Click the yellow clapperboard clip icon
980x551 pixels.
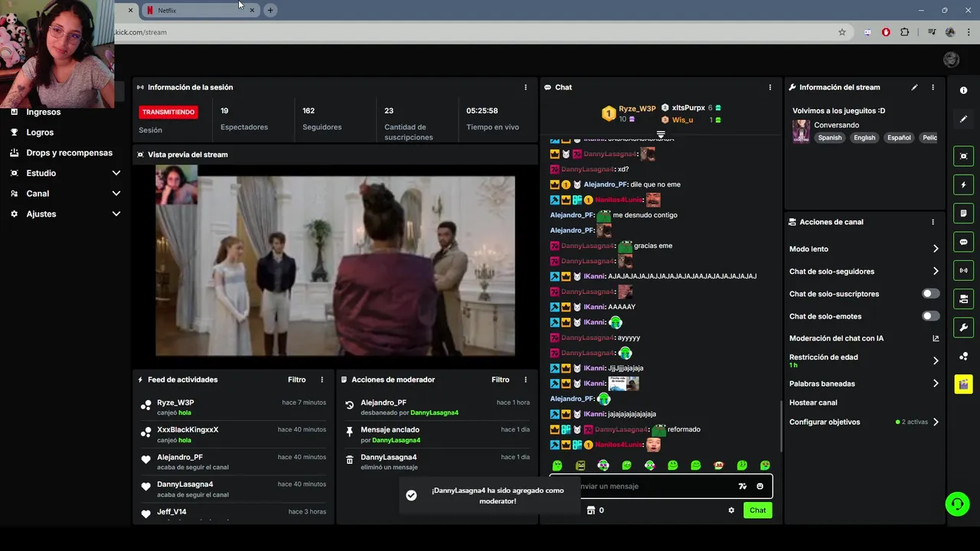pyautogui.click(x=963, y=384)
